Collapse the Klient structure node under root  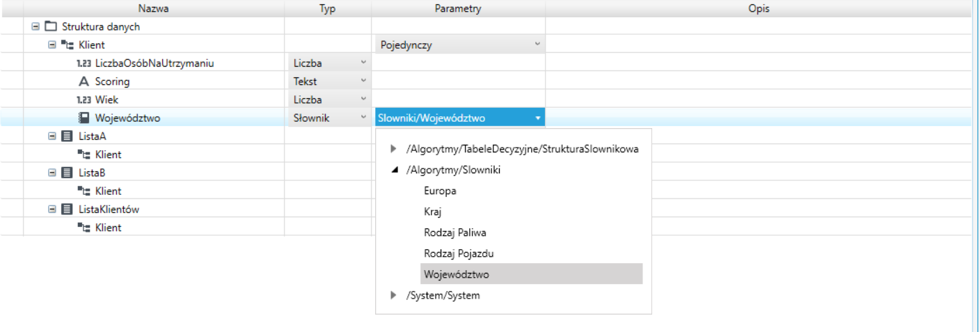click(52, 45)
